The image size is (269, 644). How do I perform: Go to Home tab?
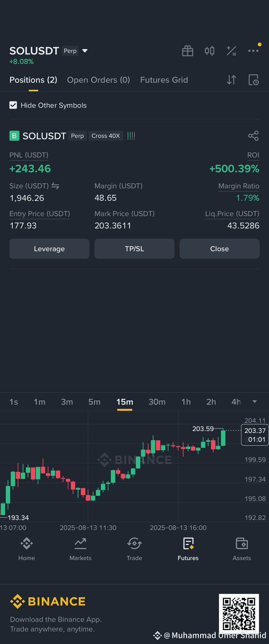click(27, 549)
